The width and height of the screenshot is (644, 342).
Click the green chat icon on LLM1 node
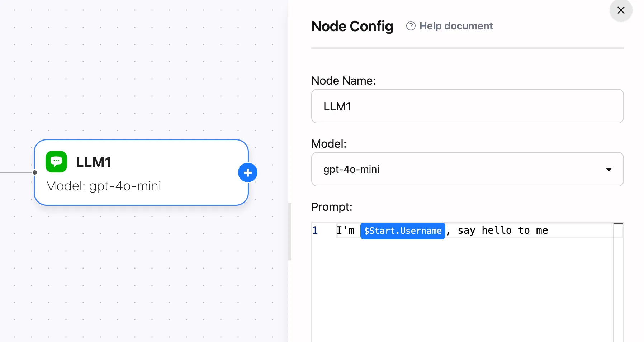point(56,162)
